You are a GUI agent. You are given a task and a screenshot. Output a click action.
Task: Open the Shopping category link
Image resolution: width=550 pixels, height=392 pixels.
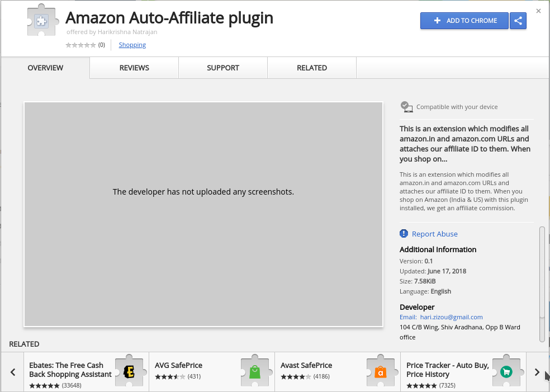click(132, 45)
